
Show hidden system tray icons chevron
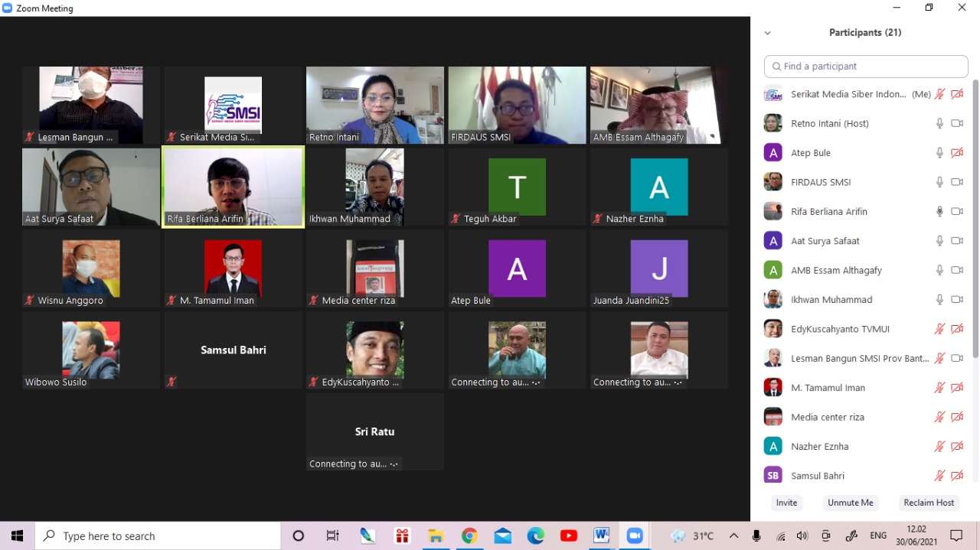click(733, 536)
